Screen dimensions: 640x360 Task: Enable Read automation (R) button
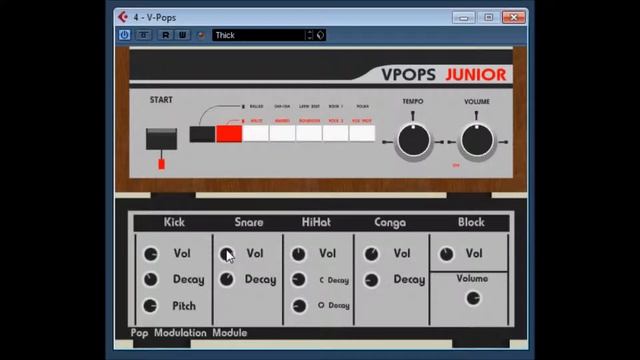[165, 35]
